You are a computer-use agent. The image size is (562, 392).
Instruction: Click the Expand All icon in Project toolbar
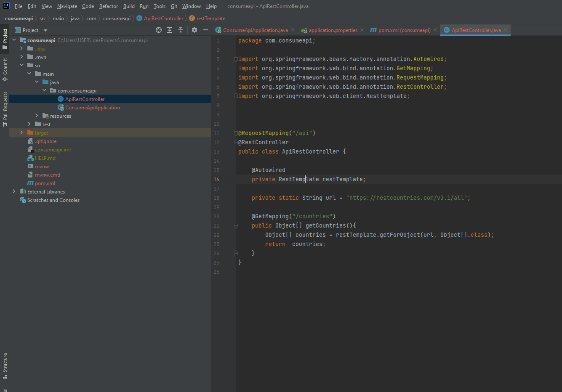170,30
